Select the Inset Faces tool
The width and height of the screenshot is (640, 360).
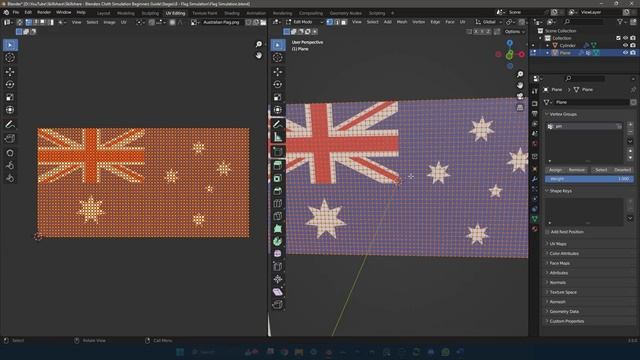click(x=278, y=178)
